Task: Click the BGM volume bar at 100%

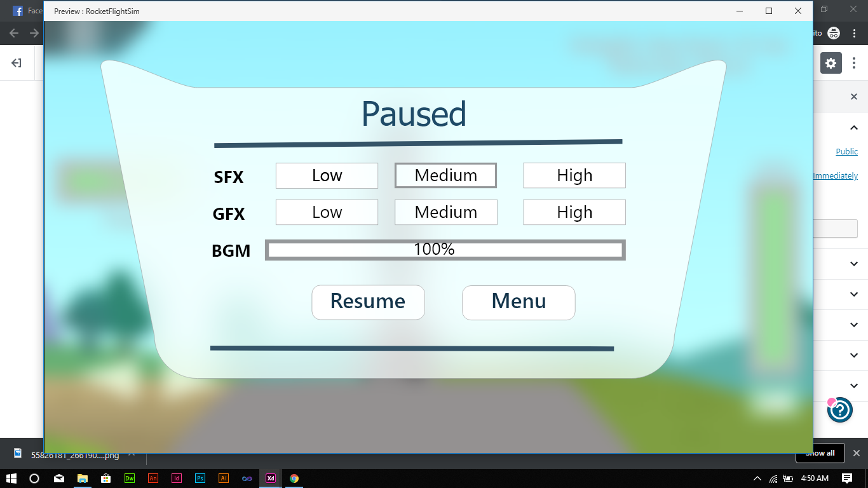Action: pyautogui.click(x=445, y=250)
